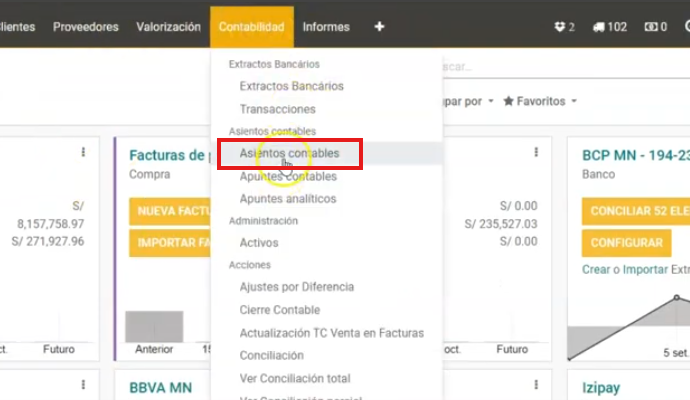
Task: Click the Configurar button on BCP card
Action: pyautogui.click(x=627, y=243)
